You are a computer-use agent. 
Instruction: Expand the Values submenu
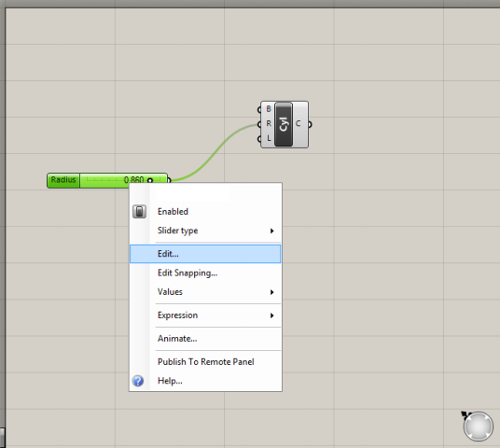205,292
